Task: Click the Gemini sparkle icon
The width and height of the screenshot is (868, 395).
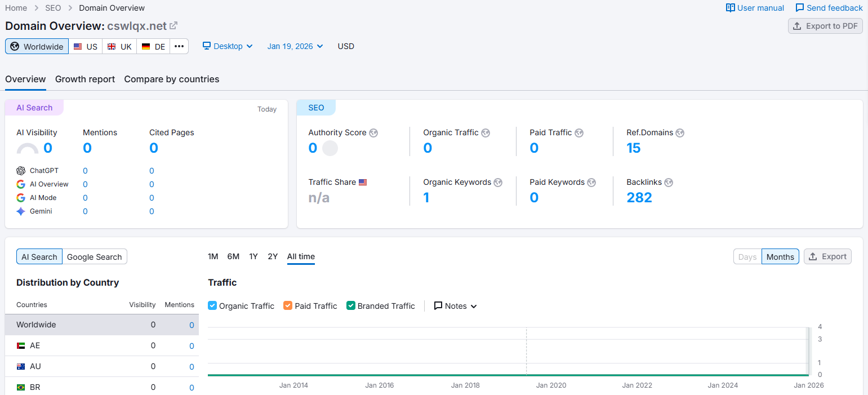Action: [21, 211]
